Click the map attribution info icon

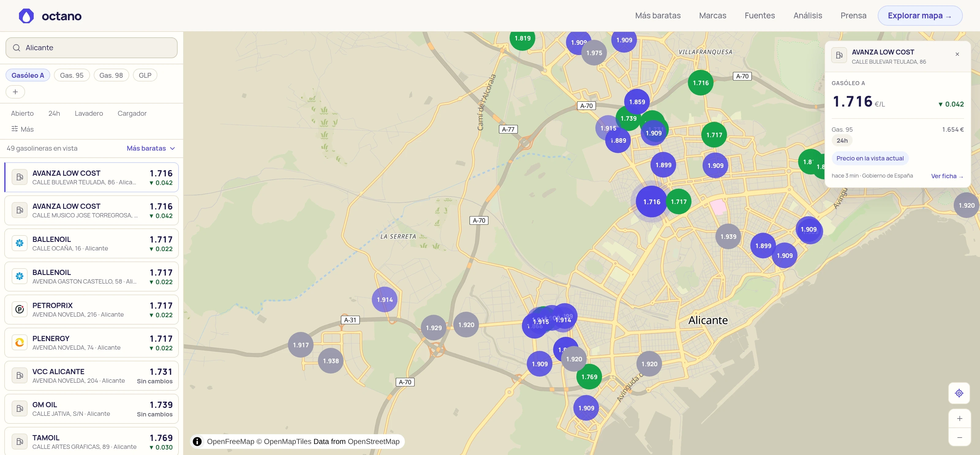point(197,441)
